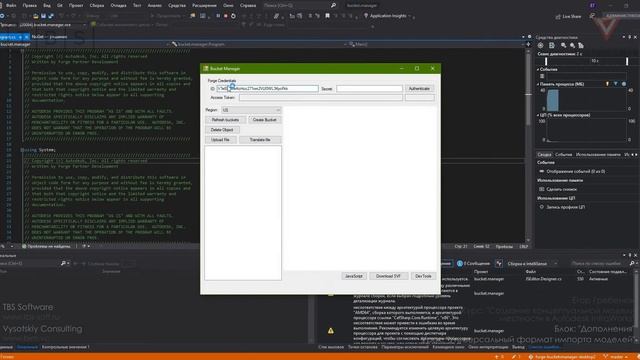The width and height of the screenshot is (640, 360).
Task: Open the Вид menu
Action: (x=47, y=6)
